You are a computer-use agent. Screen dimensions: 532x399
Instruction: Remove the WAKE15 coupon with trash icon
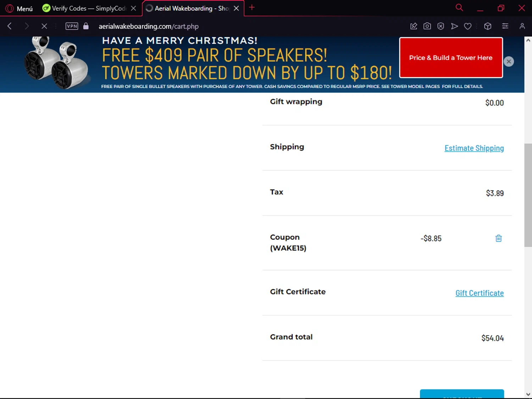[498, 238]
